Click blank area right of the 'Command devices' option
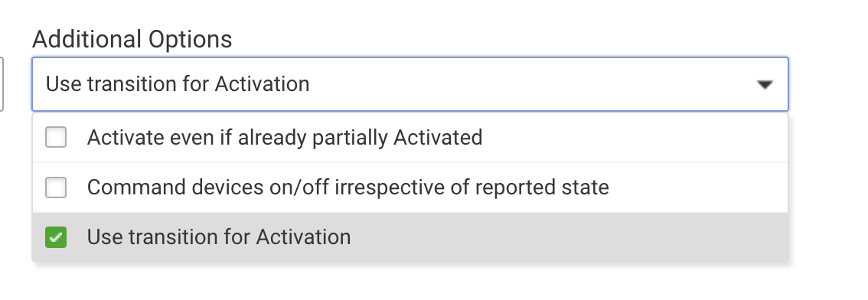868x300 pixels. pos(698,187)
